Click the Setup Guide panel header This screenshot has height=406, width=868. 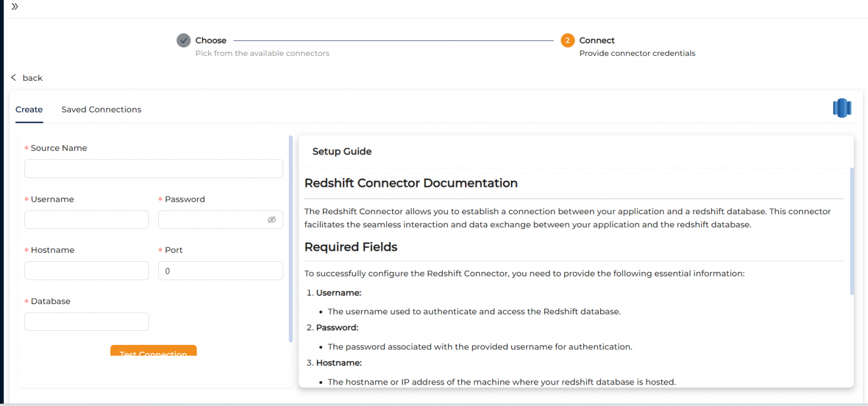tap(342, 151)
